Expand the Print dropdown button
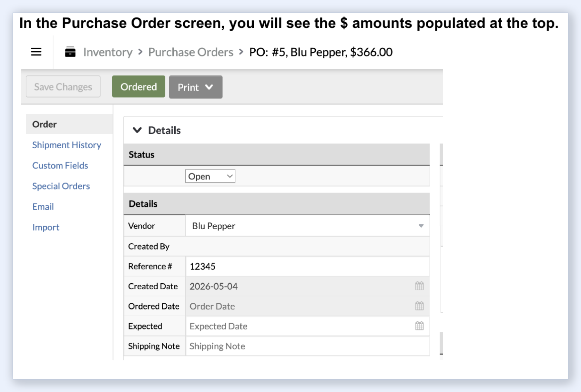The height and width of the screenshot is (392, 581). (x=196, y=87)
